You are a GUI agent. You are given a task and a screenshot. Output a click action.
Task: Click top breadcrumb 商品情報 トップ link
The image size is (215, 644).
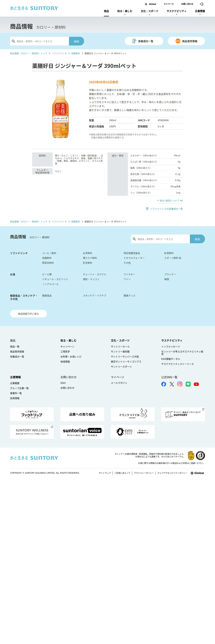click(28, 53)
